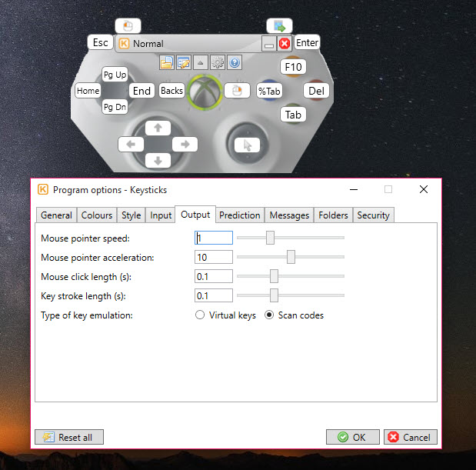The image size is (476, 470).
Task: Click the %Tab controller button
Action: click(269, 91)
